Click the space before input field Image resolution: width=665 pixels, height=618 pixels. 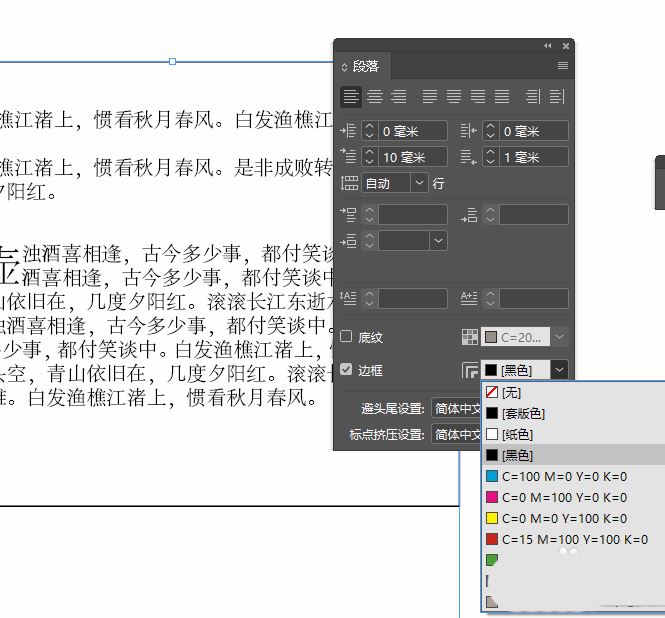pos(412,215)
